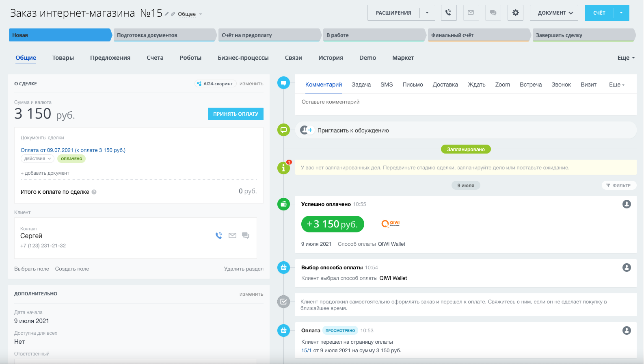Email contact Сергей via envelope icon
Image resolution: width=644 pixels, height=364 pixels.
[x=232, y=236]
